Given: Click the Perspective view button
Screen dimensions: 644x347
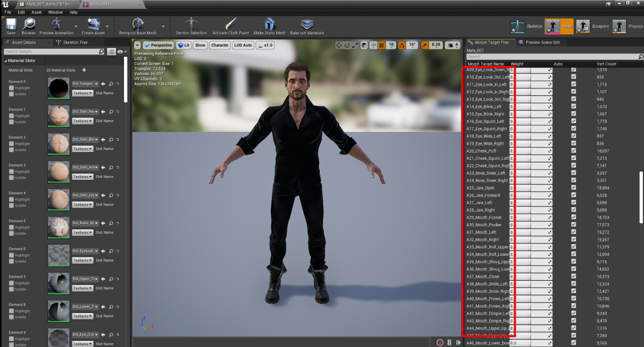Looking at the screenshot, I should [x=158, y=45].
